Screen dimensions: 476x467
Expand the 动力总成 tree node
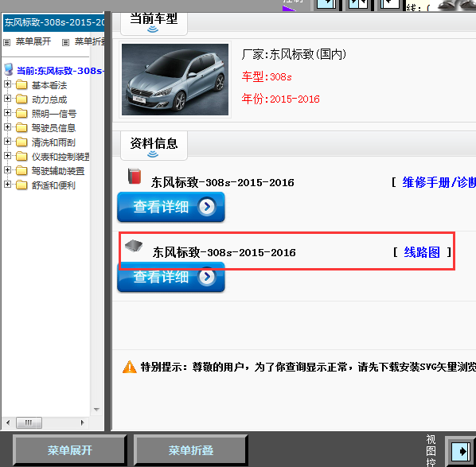pyautogui.click(x=8, y=99)
